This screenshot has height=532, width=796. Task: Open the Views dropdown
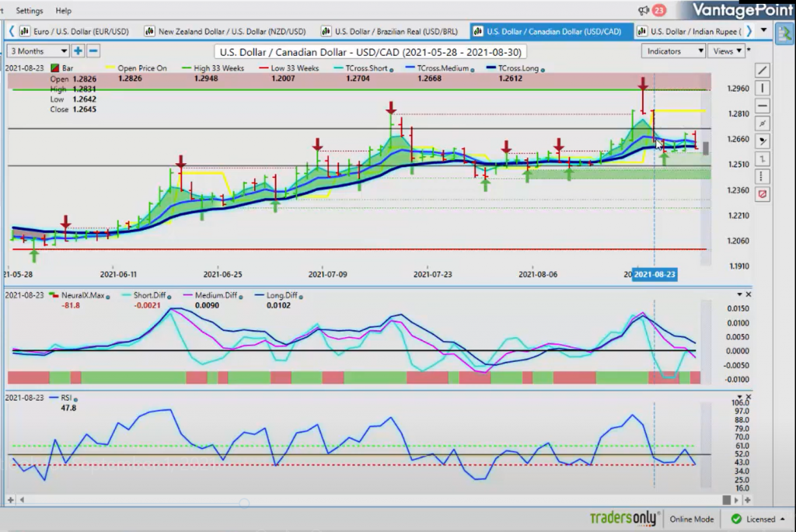pyautogui.click(x=727, y=50)
